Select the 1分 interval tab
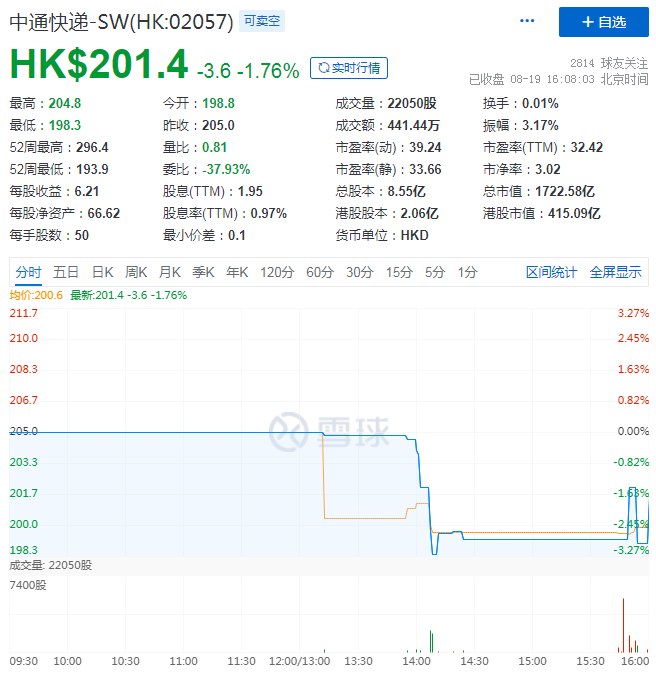Image resolution: width=656 pixels, height=677 pixels. pyautogui.click(x=467, y=272)
